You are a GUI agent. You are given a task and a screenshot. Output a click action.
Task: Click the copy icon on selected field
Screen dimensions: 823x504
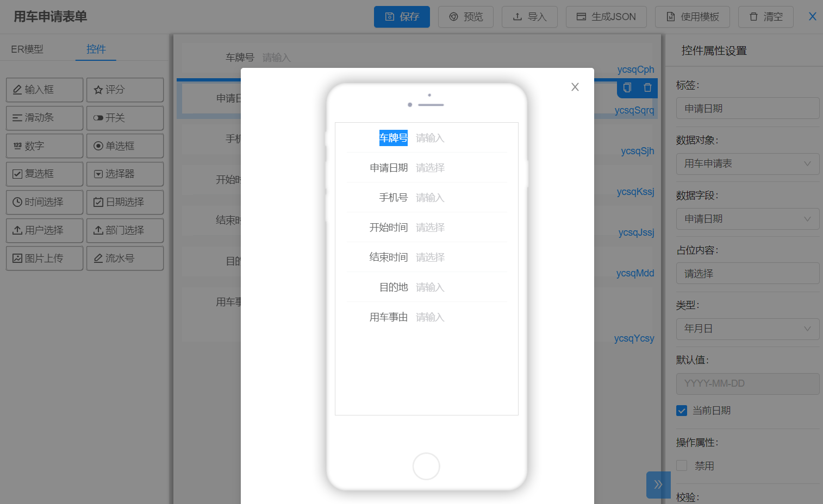pyautogui.click(x=627, y=88)
